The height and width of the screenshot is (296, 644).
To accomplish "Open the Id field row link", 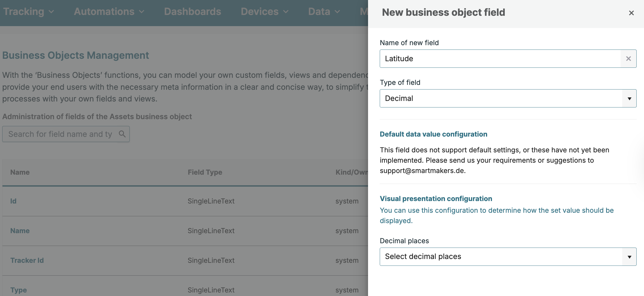I will point(13,201).
